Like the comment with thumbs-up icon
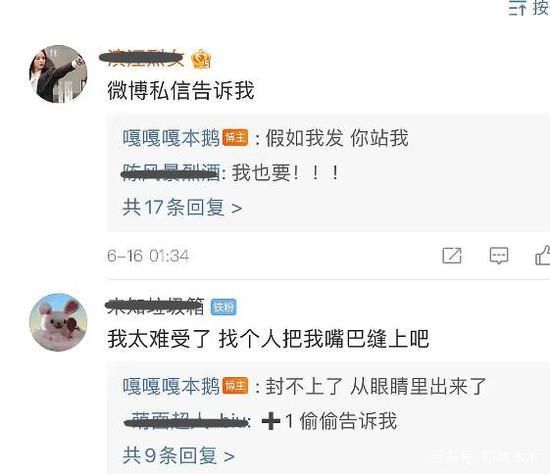The width and height of the screenshot is (550, 474). point(542,255)
